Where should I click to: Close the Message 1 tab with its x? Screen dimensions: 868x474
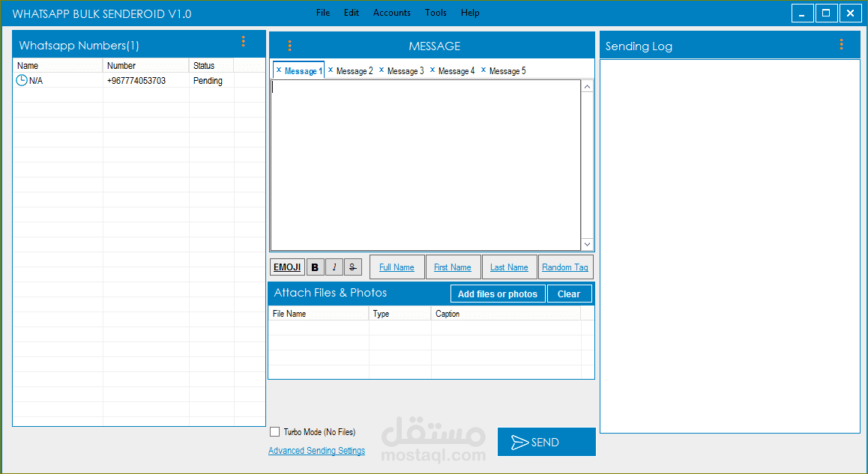(279, 70)
